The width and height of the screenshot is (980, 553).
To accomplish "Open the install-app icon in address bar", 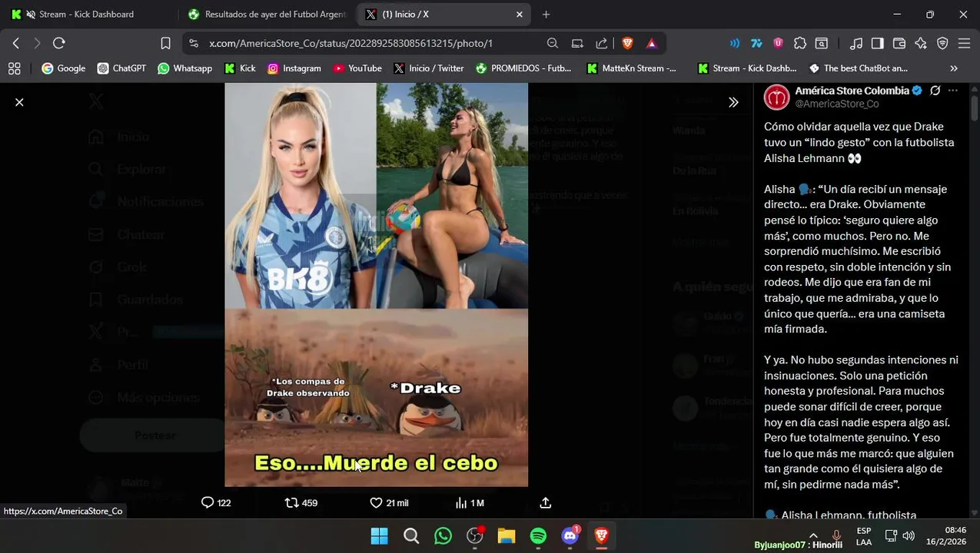I will coord(577,44).
